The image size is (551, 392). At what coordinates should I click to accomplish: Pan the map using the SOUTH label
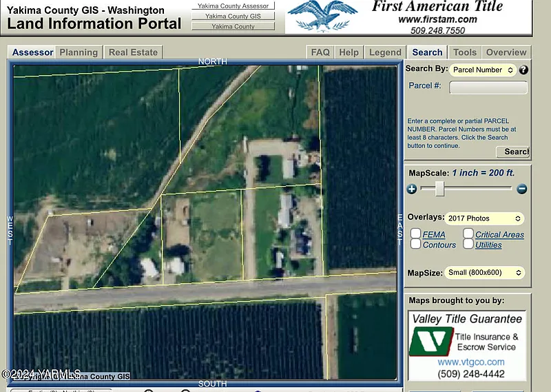click(x=212, y=384)
